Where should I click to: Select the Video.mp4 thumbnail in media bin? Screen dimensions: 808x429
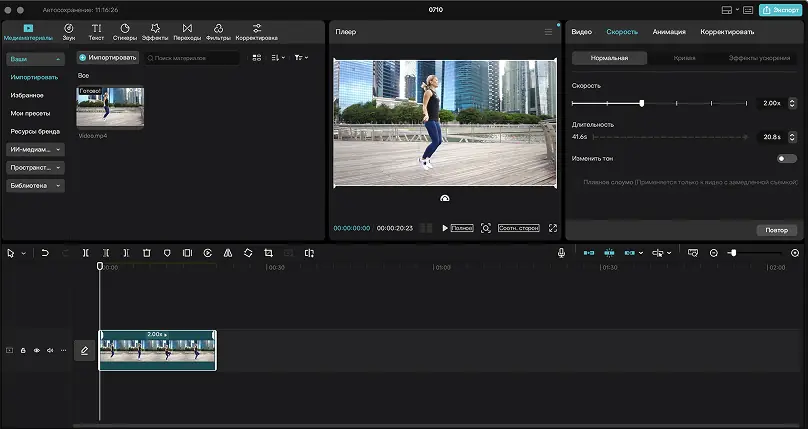[110, 107]
